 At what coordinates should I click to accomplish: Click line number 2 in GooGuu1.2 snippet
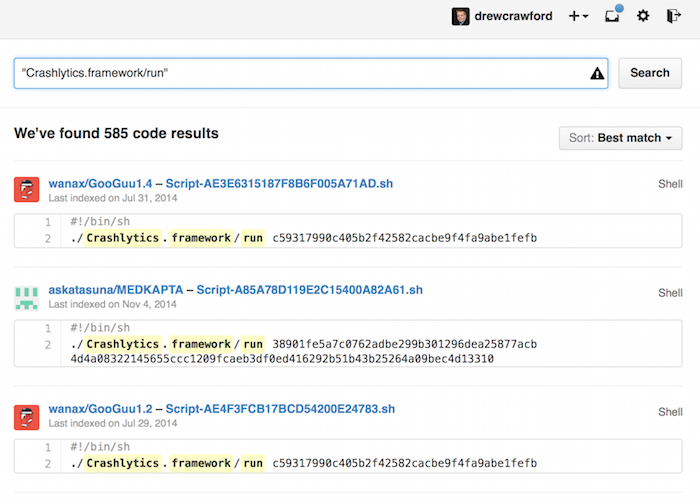click(48, 464)
